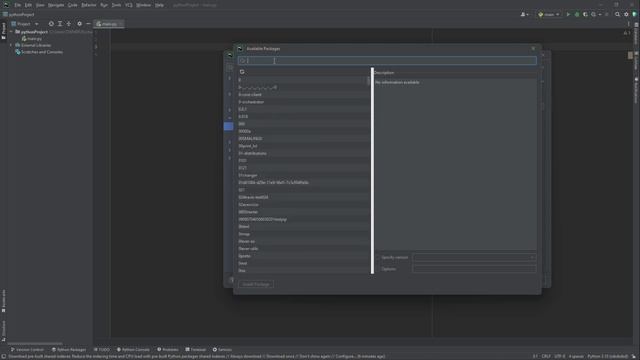Expand the External Libraries node
The height and width of the screenshot is (360, 640).
[11, 45]
